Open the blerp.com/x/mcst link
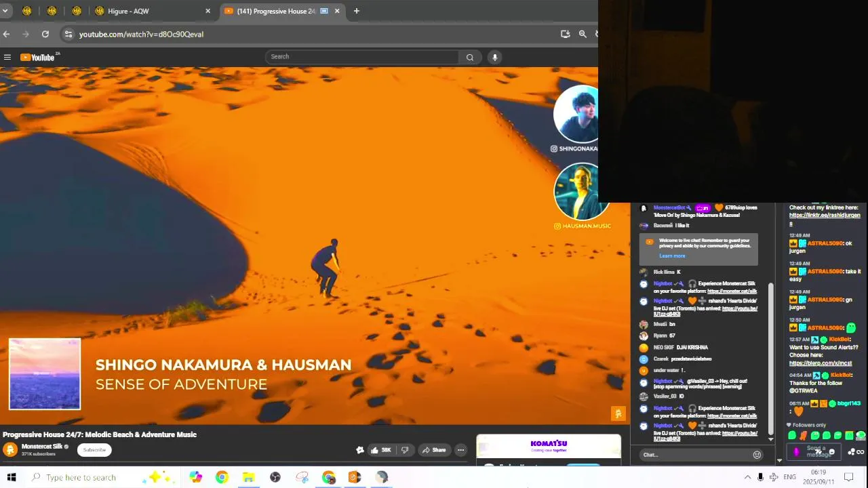Screen dimensions: 868x488 pyautogui.click(x=821, y=363)
